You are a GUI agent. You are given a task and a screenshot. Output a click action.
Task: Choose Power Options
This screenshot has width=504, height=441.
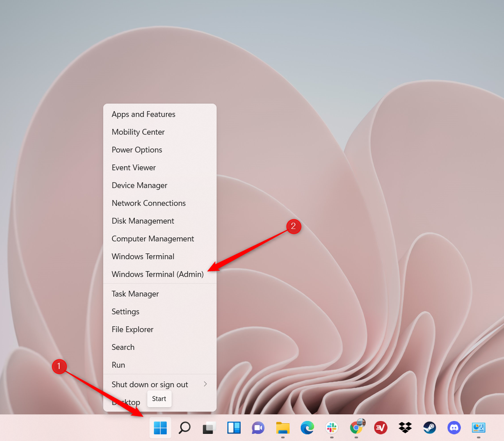pos(160,150)
